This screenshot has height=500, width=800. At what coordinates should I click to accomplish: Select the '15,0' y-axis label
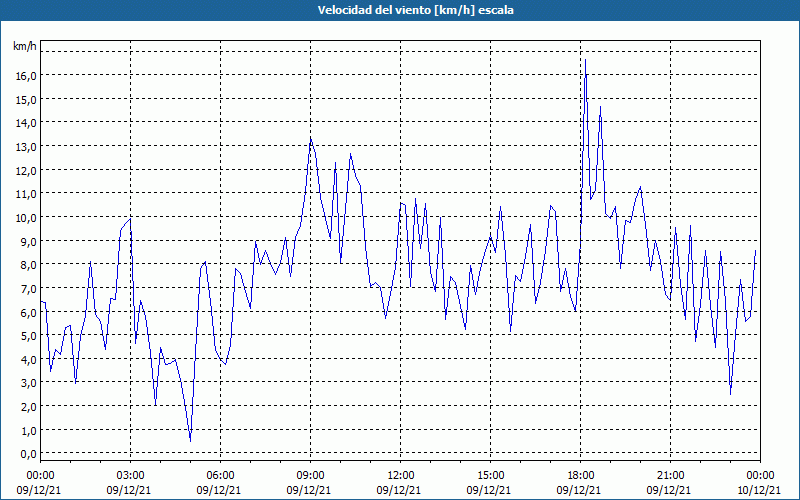(27, 99)
